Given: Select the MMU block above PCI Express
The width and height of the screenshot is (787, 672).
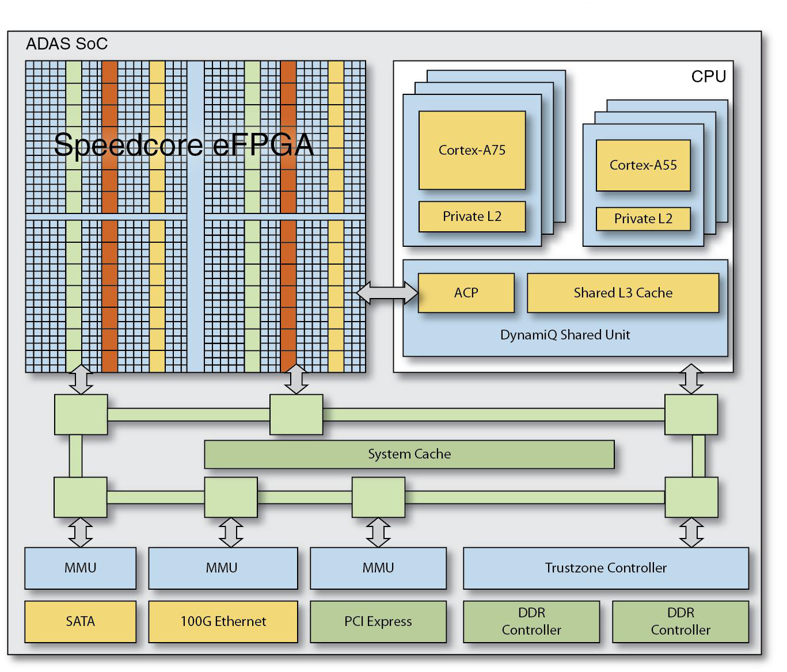Looking at the screenshot, I should point(378,568).
